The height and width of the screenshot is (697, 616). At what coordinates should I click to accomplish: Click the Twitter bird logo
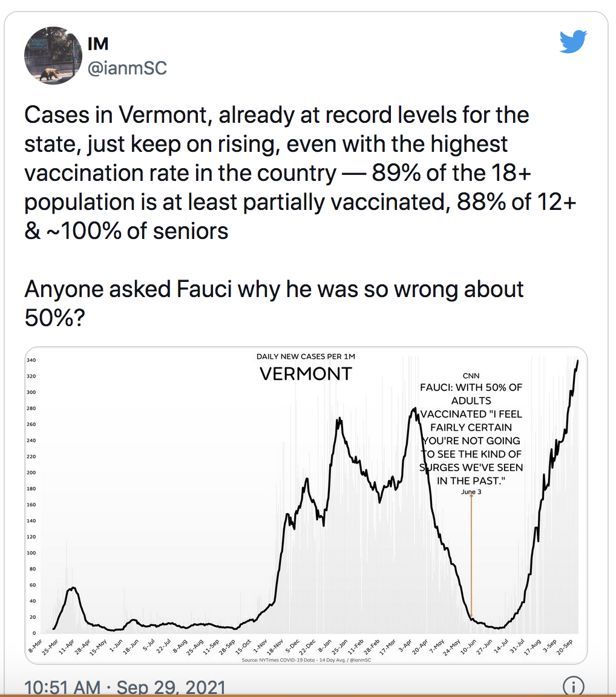coord(574,42)
